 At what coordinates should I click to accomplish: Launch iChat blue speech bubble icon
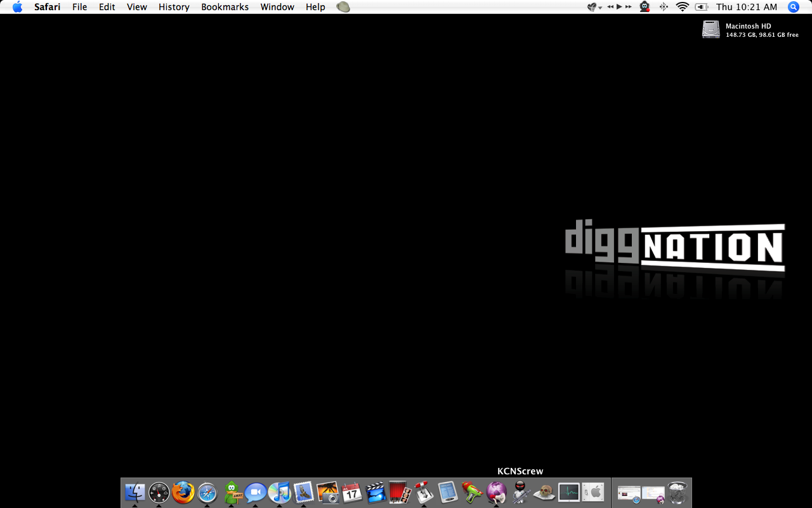pyautogui.click(x=256, y=492)
